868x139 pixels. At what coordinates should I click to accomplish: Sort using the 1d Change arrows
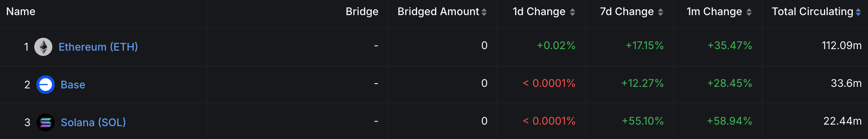[x=572, y=12]
